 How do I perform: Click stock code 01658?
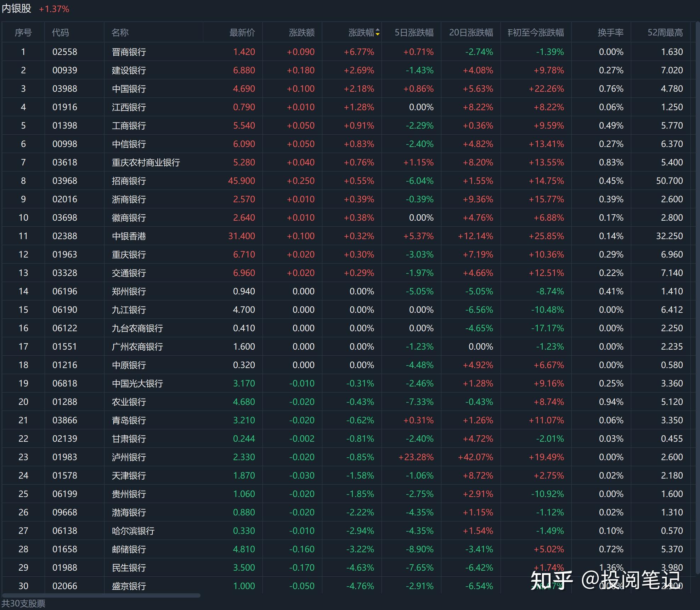65,549
